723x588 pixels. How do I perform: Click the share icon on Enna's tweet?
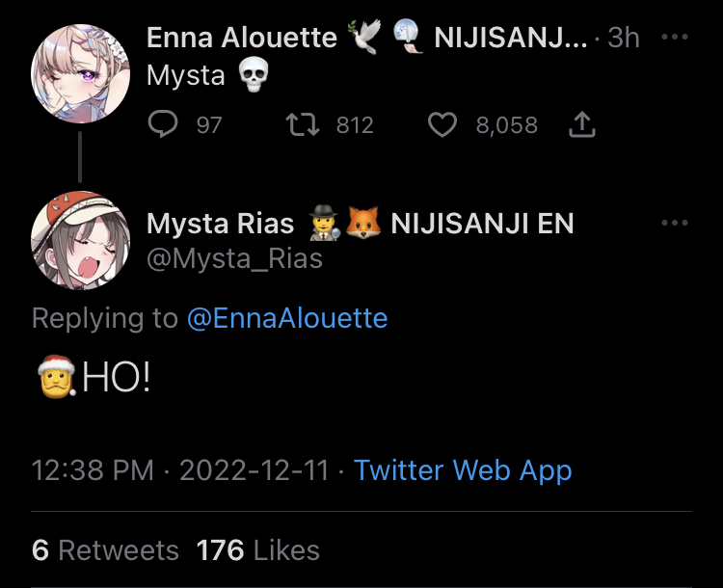tap(582, 124)
